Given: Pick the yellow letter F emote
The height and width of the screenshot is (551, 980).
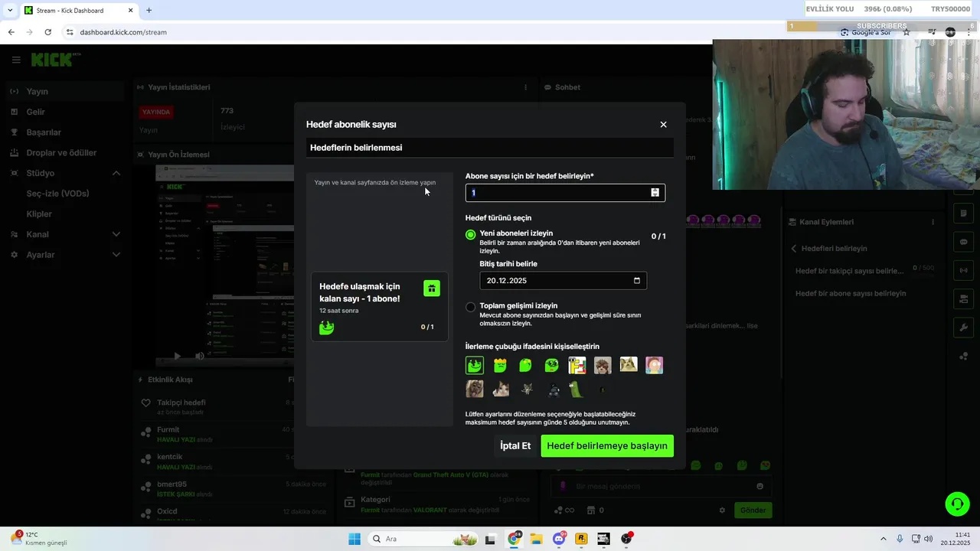Looking at the screenshot, I should coord(577,365).
